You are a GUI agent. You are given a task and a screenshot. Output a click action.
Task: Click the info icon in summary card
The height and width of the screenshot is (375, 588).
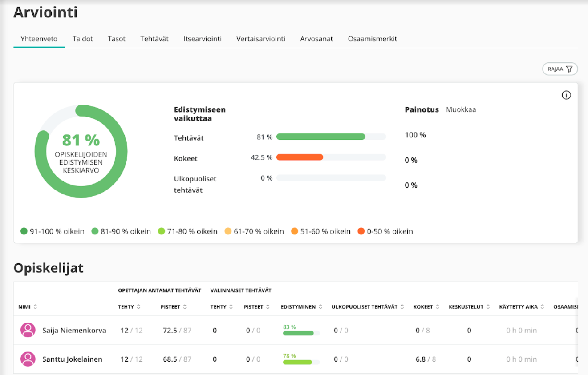[x=566, y=95]
